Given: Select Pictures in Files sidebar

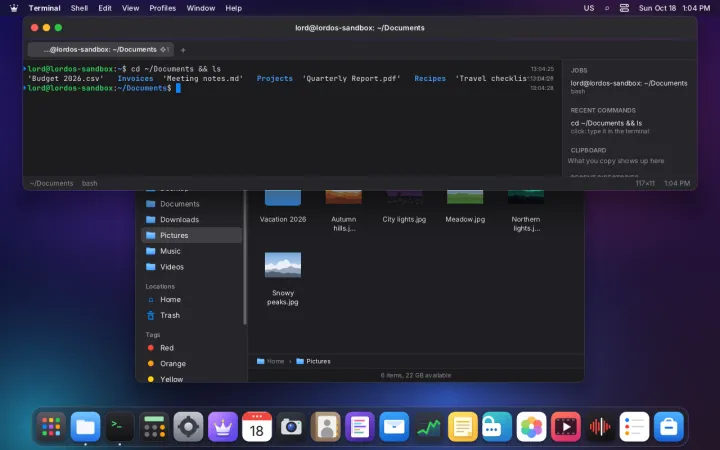Looking at the screenshot, I should pos(191,235).
